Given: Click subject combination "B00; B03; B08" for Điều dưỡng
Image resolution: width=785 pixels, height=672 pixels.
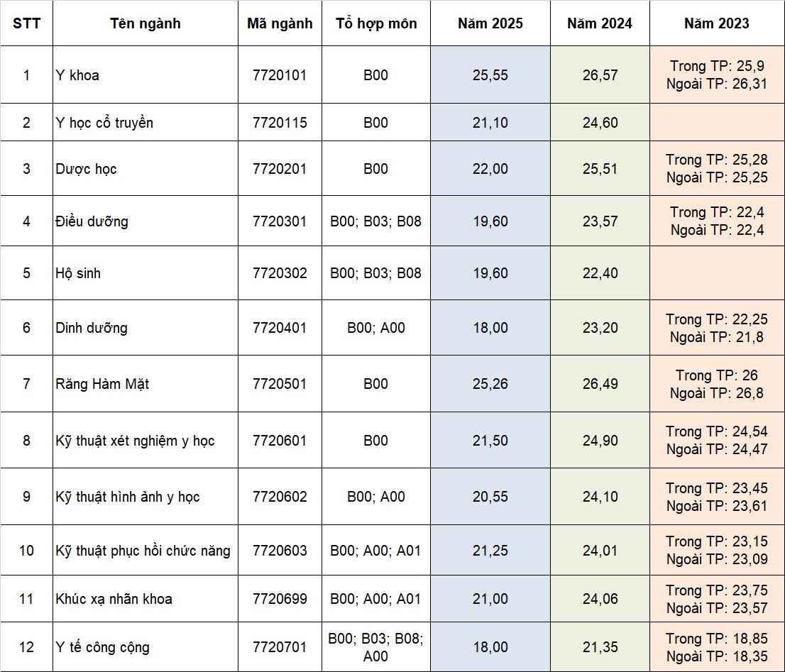Looking at the screenshot, I should pyautogui.click(x=376, y=221).
